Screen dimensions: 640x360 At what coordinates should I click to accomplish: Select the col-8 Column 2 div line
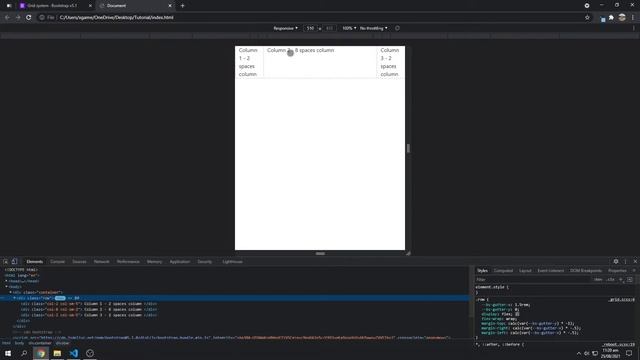89,309
